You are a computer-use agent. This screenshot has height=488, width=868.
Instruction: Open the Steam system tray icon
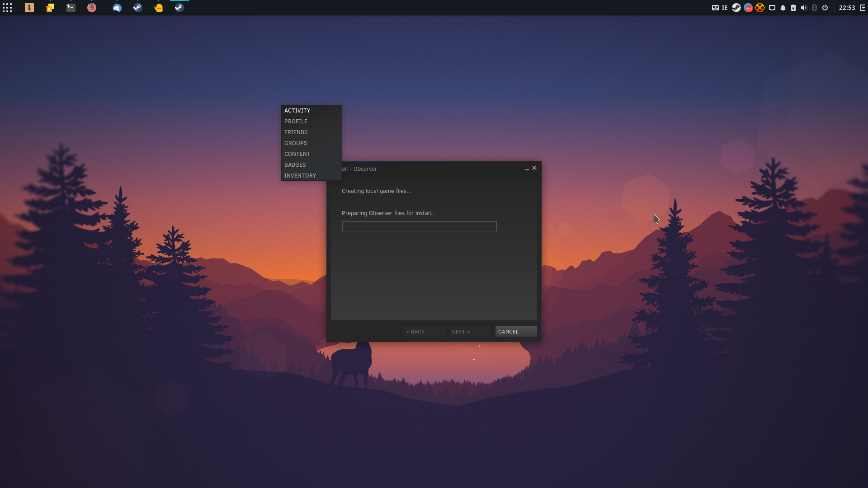pos(736,8)
